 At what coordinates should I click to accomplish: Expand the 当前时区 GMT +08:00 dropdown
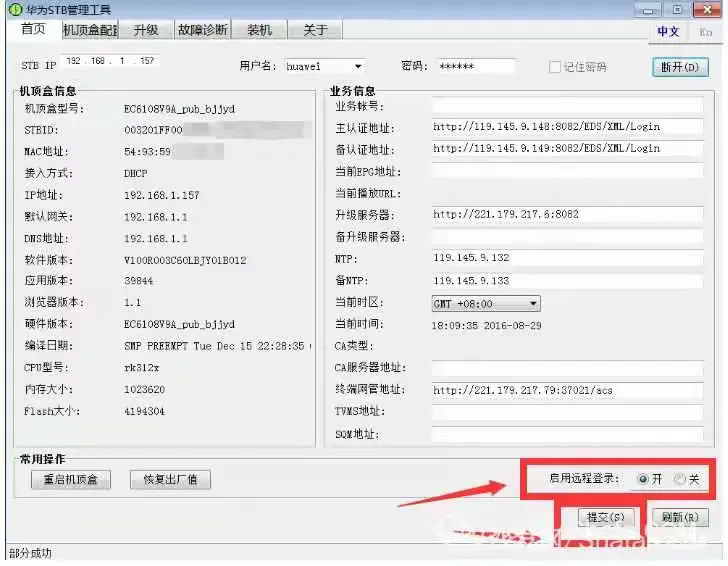532,303
